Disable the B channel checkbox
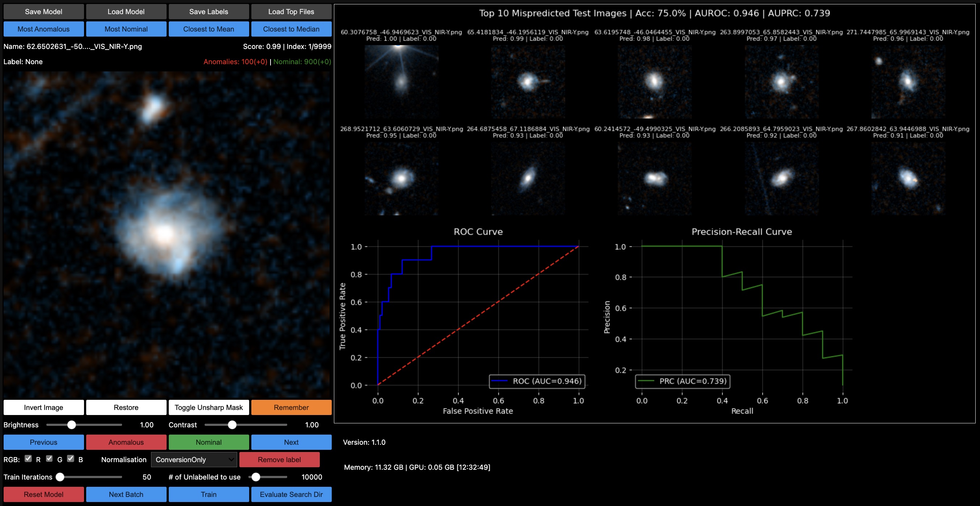The image size is (980, 506). [70, 459]
